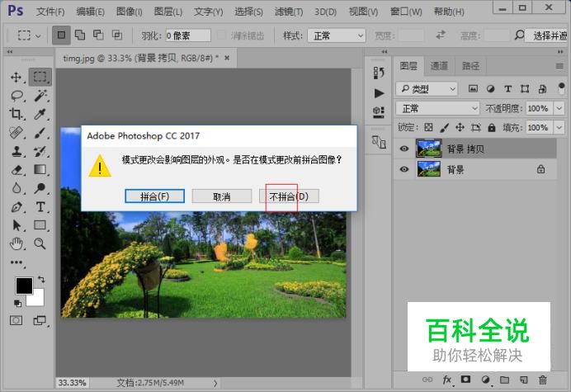This screenshot has width=571, height=392.
Task: Open the 类型 layer filter dropdown
Action: coord(427,88)
